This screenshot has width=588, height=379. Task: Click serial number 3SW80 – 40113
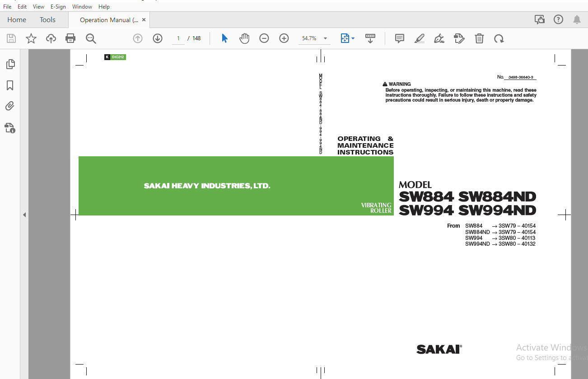(x=517, y=238)
